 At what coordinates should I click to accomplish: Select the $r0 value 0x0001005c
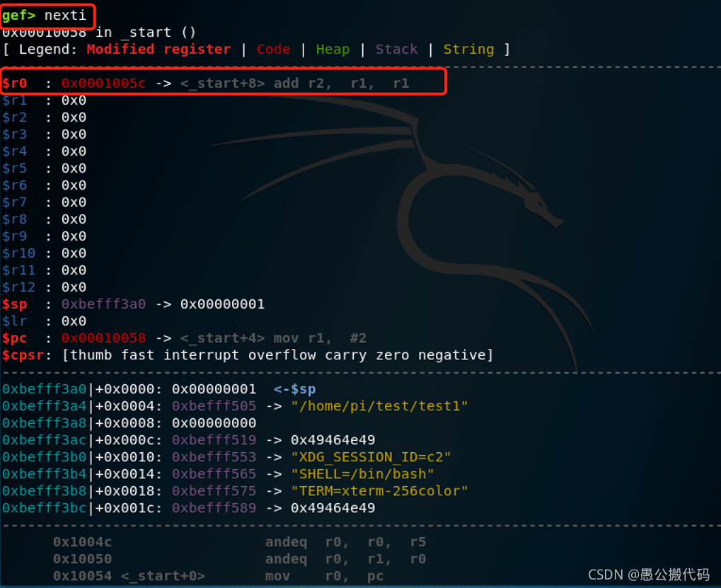coord(103,83)
